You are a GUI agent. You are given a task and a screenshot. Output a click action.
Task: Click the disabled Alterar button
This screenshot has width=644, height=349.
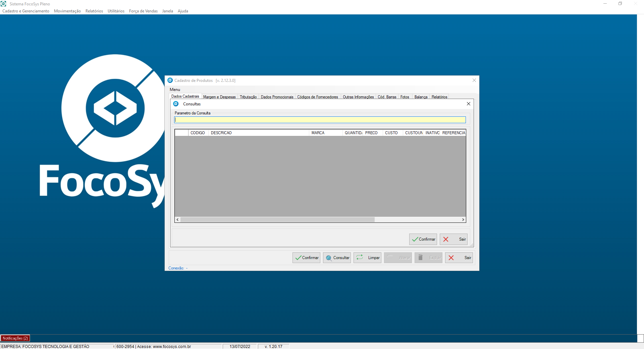pyautogui.click(x=398, y=258)
